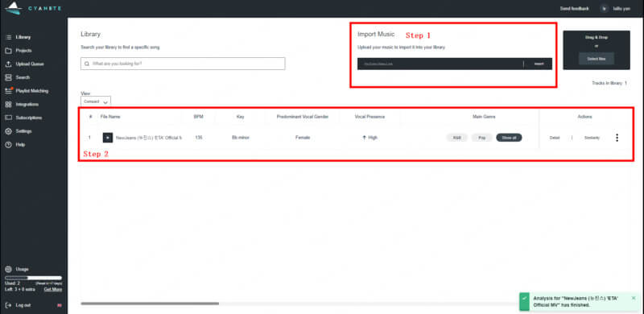
Task: Click the High vocal presence value
Action: [369, 138]
